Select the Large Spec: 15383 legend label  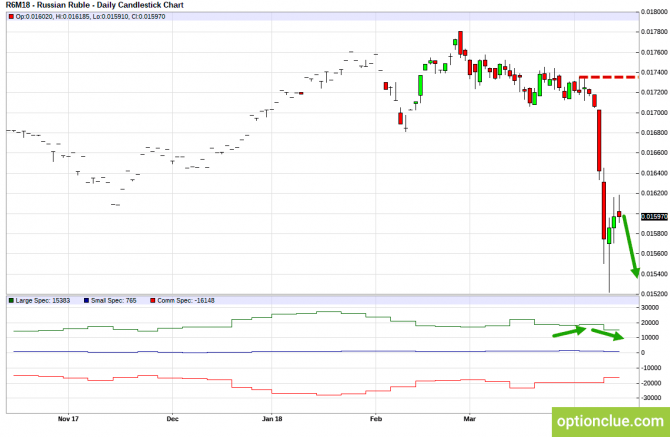click(x=43, y=301)
